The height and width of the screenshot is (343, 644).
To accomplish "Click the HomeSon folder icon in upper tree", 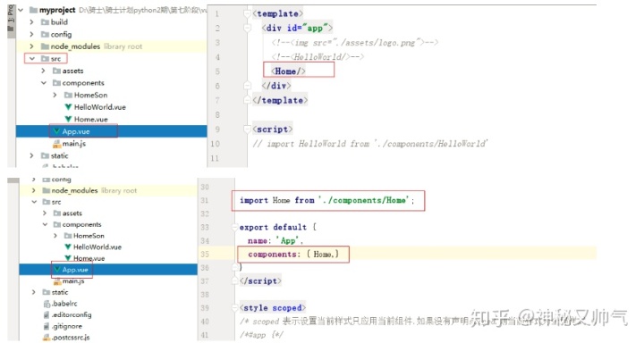I will pos(68,95).
